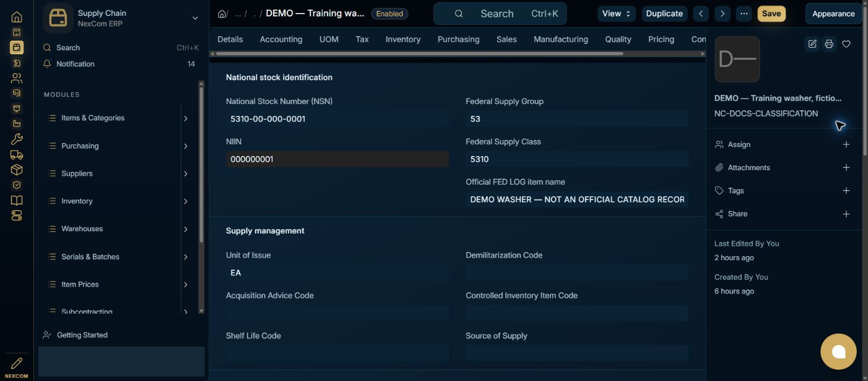Click the Supply Chain wallet logo
The width and height of the screenshot is (868, 381).
tap(58, 18)
